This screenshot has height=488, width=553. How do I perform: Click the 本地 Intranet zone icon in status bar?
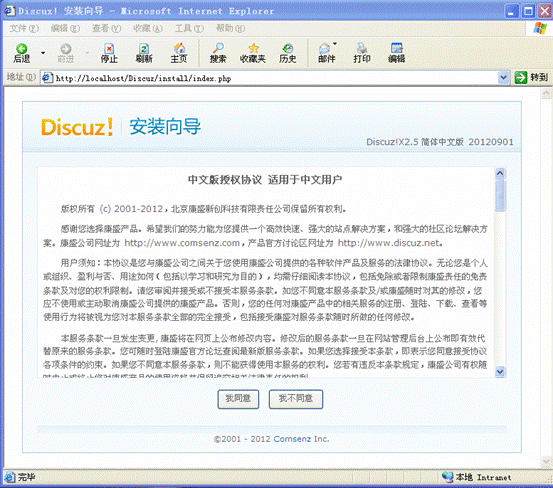coord(448,477)
